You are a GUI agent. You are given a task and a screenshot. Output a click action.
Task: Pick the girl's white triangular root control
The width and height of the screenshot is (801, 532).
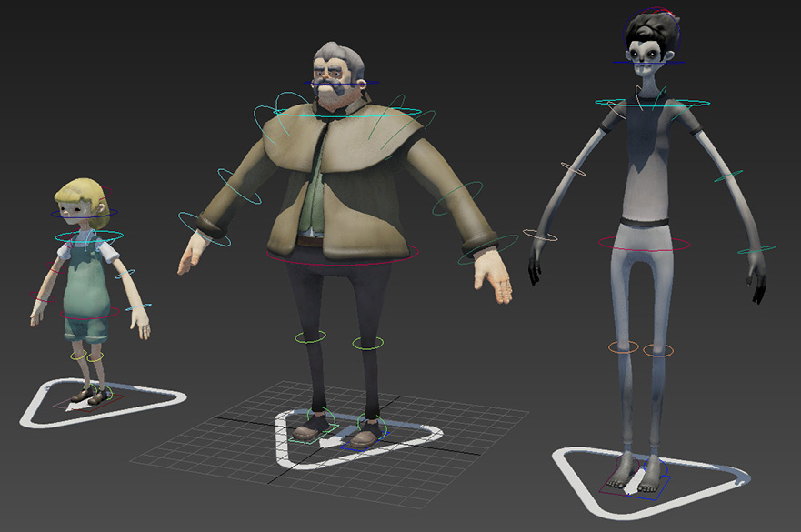(x=102, y=402)
